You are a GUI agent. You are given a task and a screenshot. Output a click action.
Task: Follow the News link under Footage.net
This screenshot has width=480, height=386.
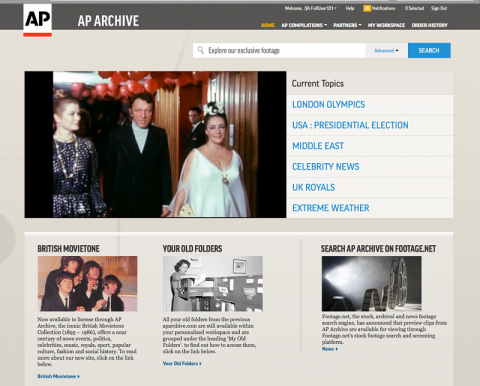click(x=330, y=349)
